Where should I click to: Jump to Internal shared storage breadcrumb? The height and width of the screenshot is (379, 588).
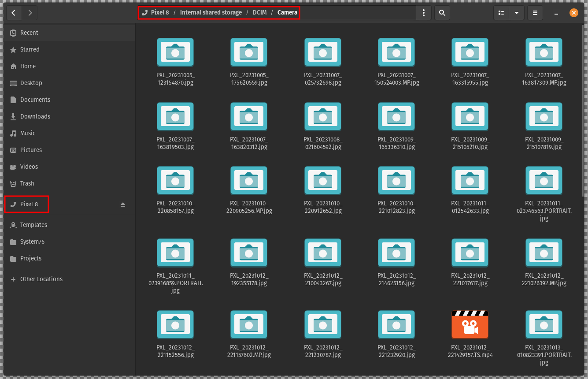(211, 12)
